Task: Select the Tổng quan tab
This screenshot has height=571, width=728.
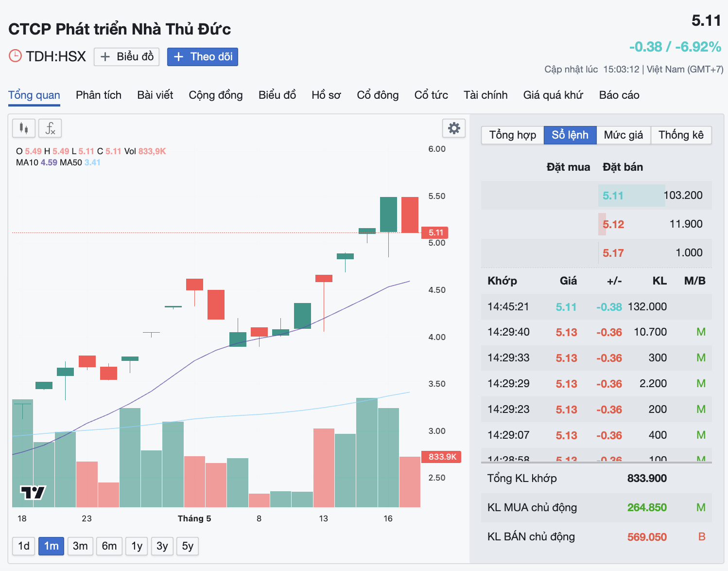Action: click(x=34, y=95)
